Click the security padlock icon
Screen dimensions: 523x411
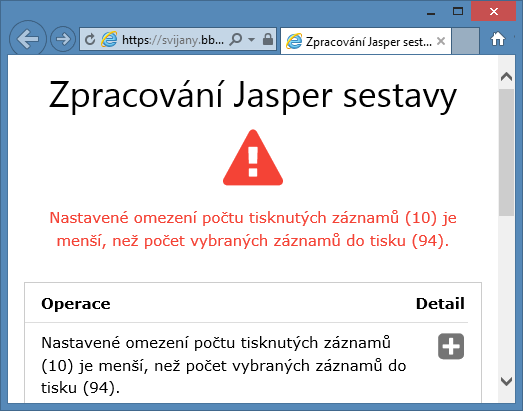click(x=268, y=39)
